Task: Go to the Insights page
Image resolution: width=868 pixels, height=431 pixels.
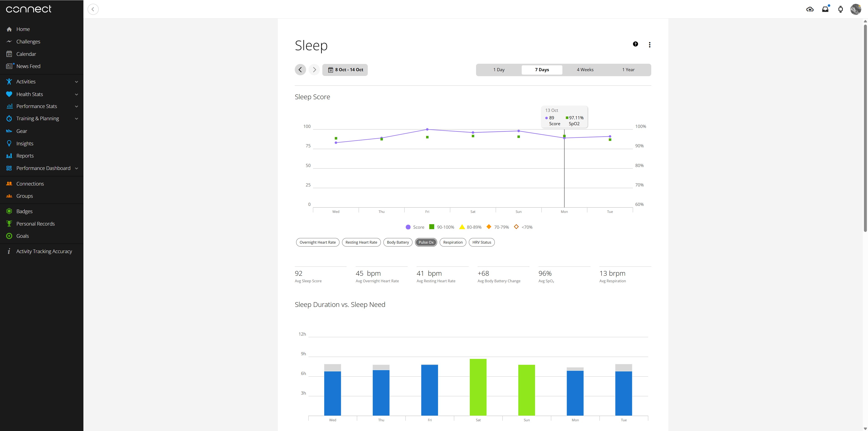Action: pos(25,144)
